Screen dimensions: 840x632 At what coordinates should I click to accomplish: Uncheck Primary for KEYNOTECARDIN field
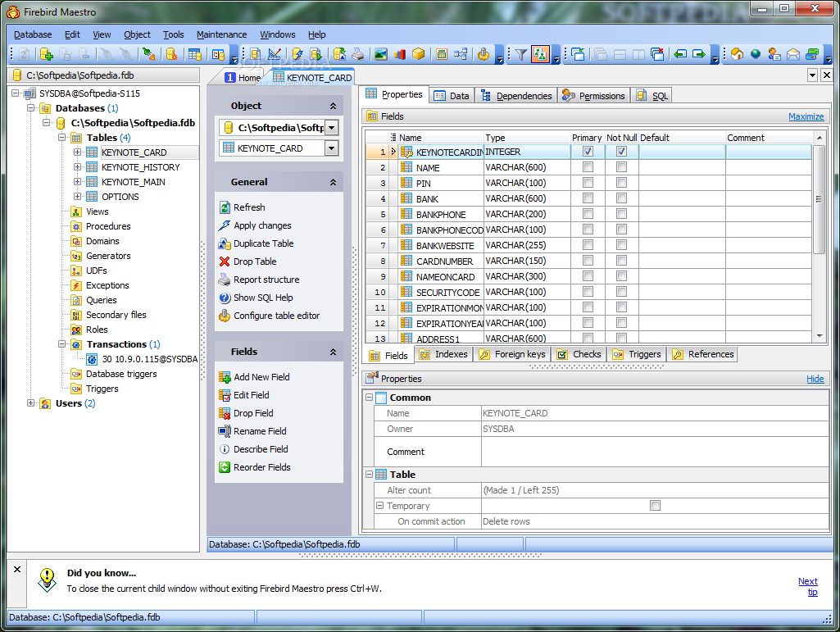click(x=588, y=152)
